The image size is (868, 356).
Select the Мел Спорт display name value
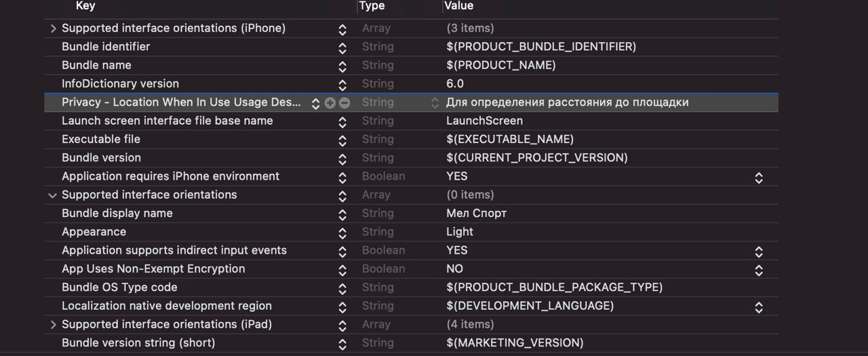coord(477,213)
